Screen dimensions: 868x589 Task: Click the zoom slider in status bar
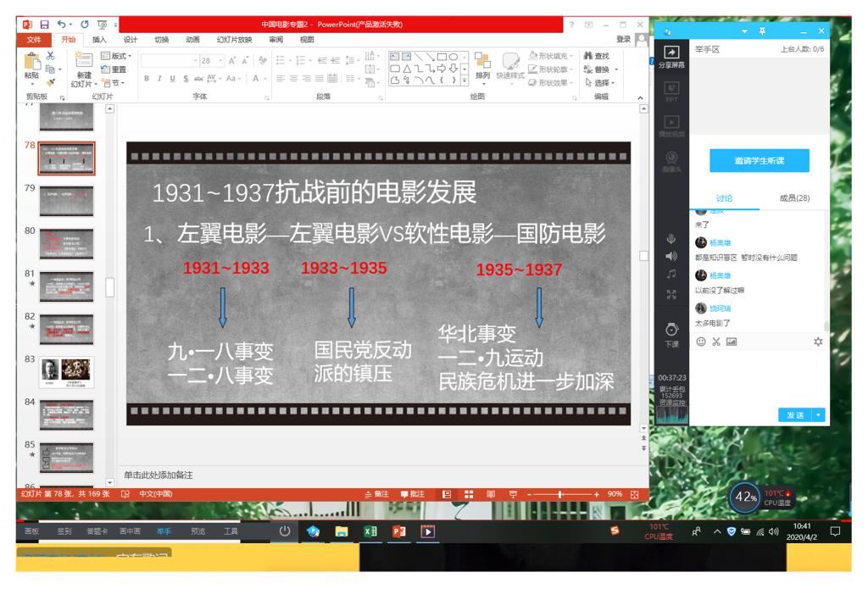[x=559, y=494]
